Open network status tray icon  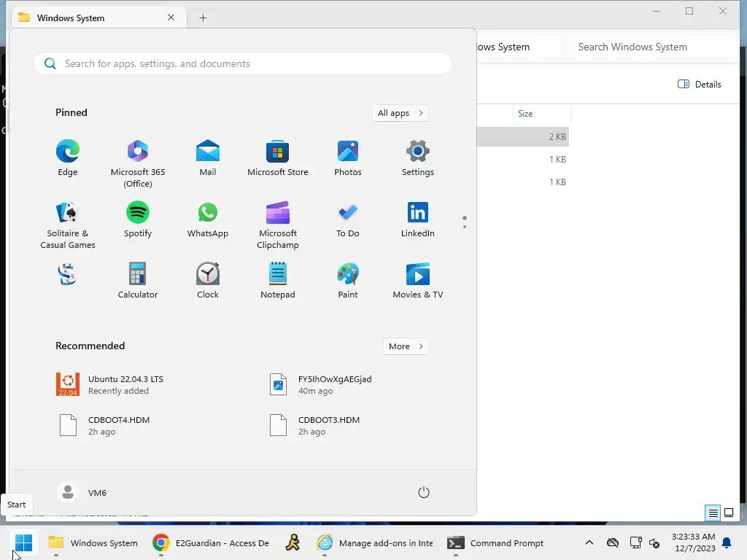[635, 542]
